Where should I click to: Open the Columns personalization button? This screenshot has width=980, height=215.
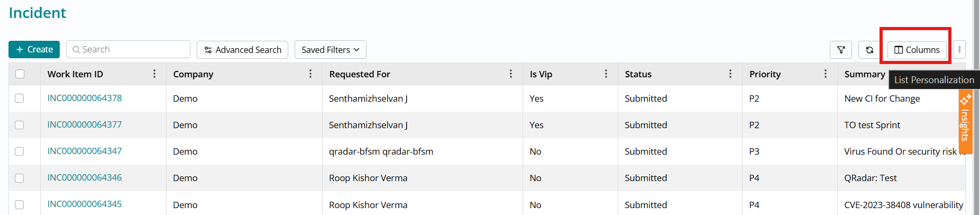(x=917, y=50)
